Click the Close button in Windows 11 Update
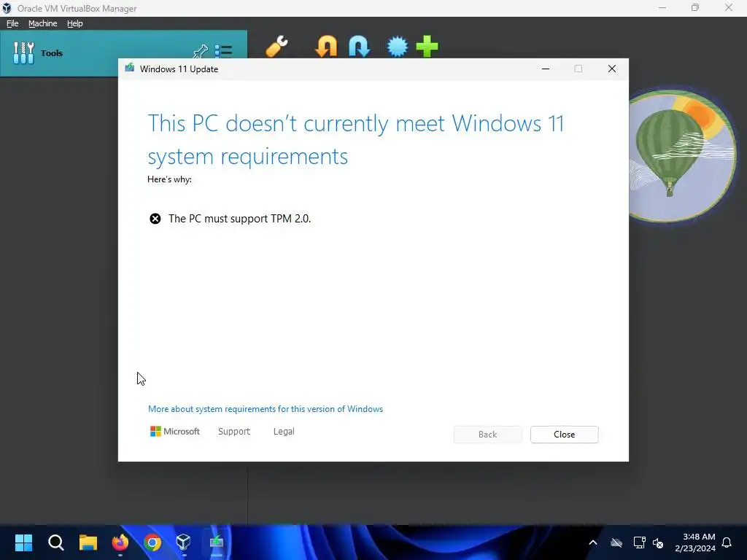Screen dimensions: 747x560 [x=564, y=435]
